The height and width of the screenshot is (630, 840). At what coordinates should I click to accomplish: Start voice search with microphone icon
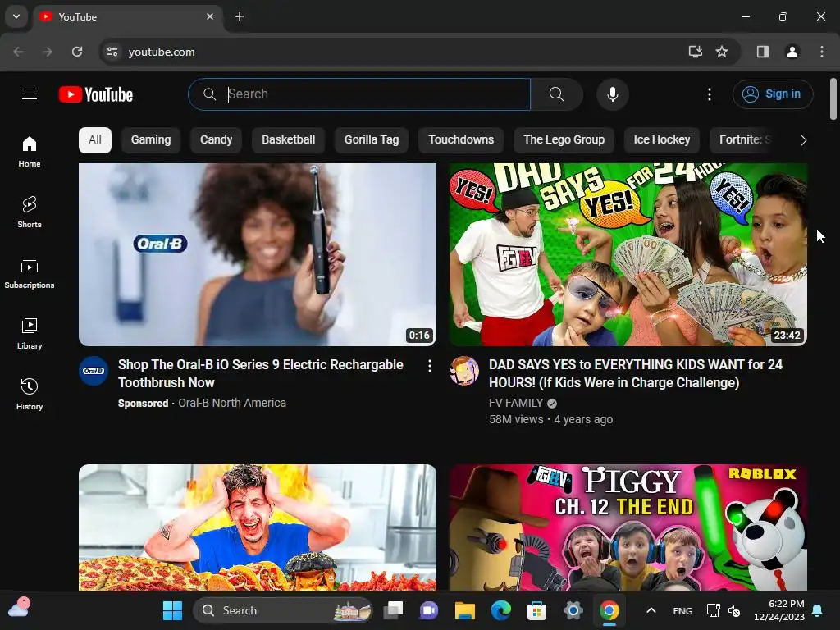pyautogui.click(x=612, y=94)
